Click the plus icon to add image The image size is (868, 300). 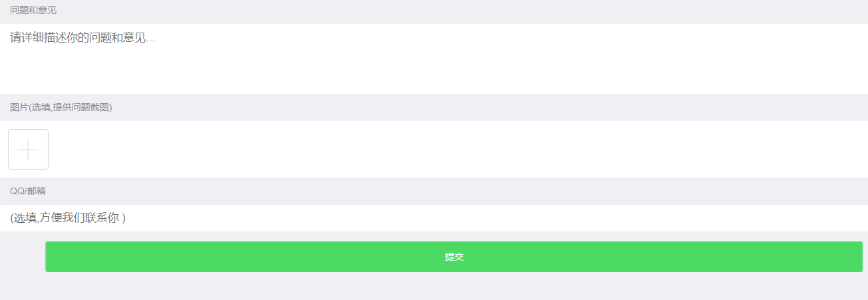pyautogui.click(x=28, y=150)
